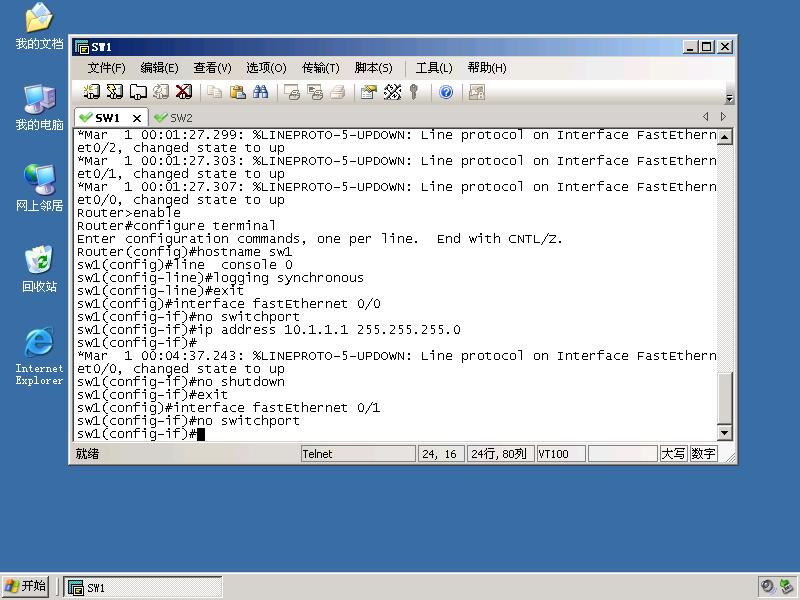Open Find using the binoculars icon

coord(260,92)
